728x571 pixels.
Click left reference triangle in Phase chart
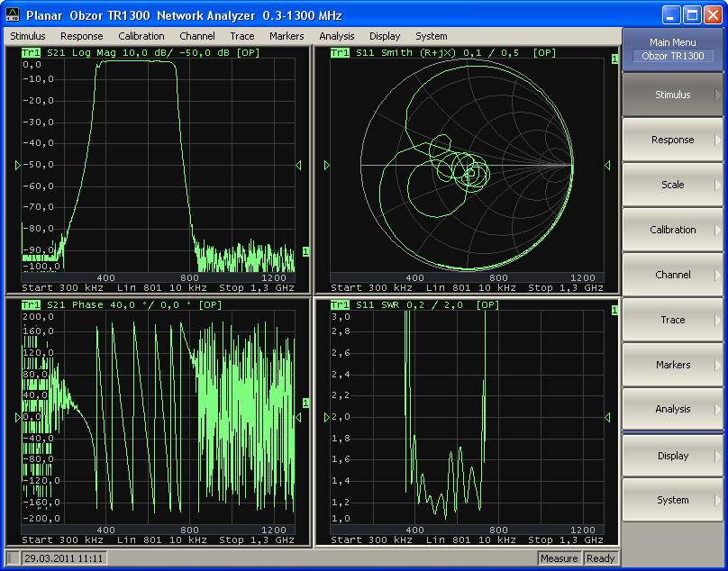click(x=18, y=417)
